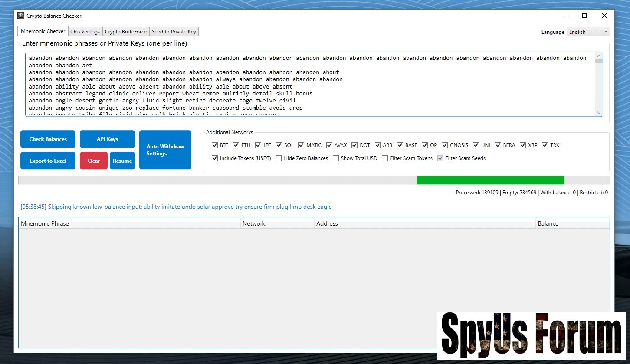This screenshot has width=630, height=364.
Task: Enable Filter Scam Tokens checkbox
Action: click(385, 158)
